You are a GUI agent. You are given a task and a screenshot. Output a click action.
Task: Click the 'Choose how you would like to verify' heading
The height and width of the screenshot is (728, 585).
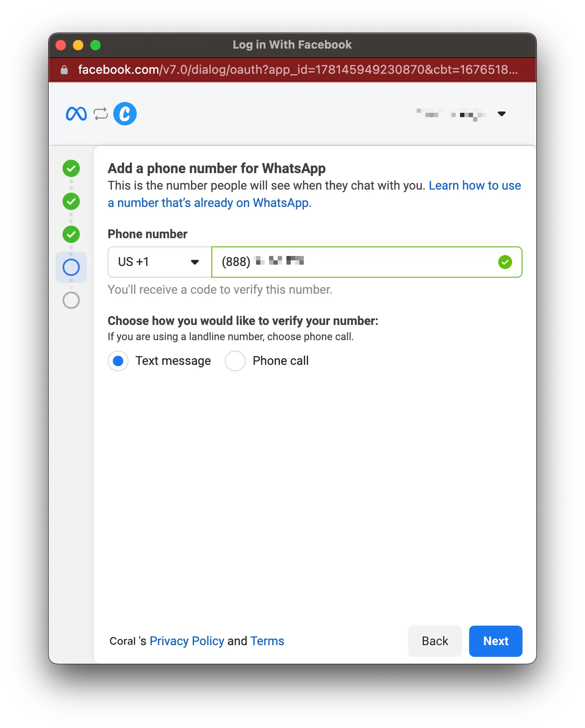tap(243, 321)
